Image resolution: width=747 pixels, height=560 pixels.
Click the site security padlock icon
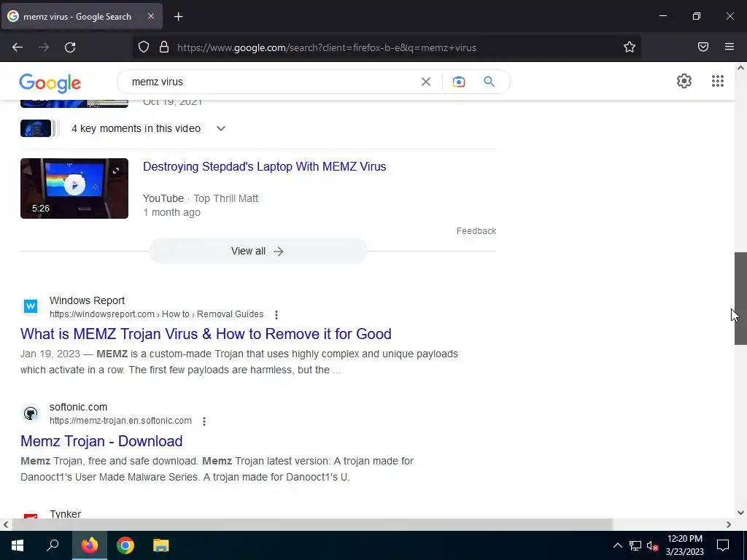pos(164,47)
